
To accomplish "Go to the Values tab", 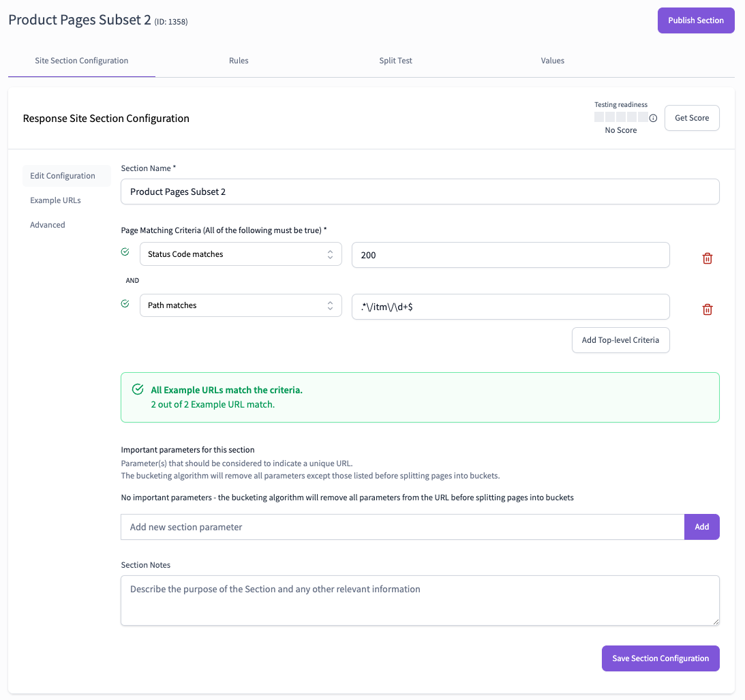I will [x=552, y=61].
